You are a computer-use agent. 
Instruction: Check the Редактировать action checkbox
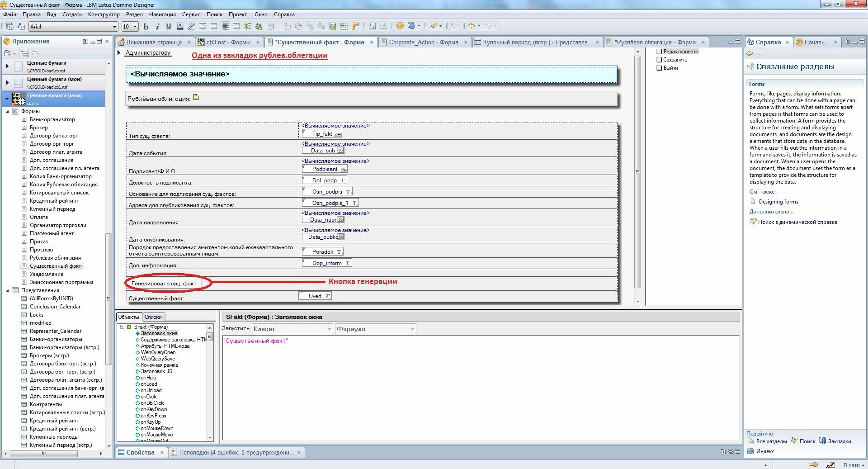coord(659,52)
